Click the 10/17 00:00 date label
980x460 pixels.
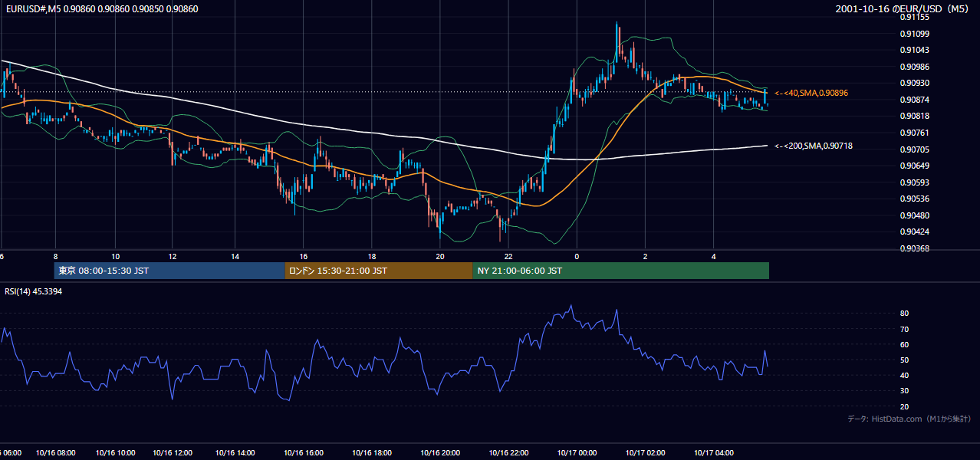point(577,452)
